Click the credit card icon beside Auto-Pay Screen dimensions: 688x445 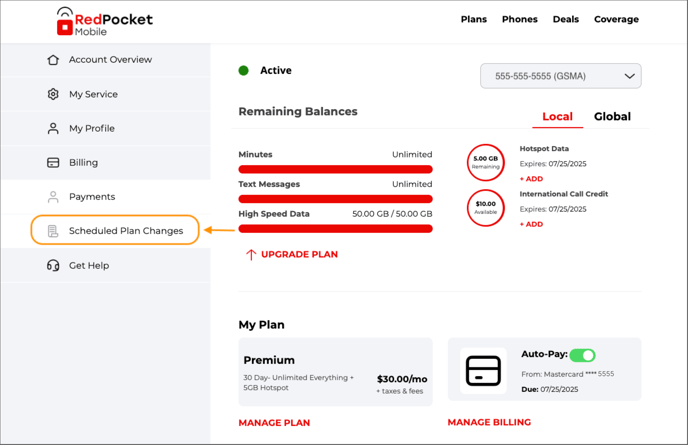(483, 371)
